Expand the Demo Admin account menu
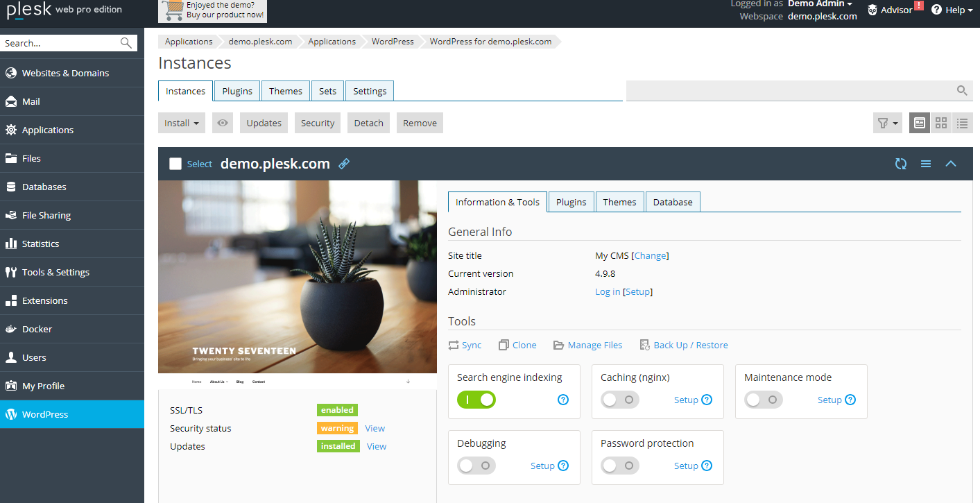Image resolution: width=980 pixels, height=503 pixels. click(x=820, y=3)
